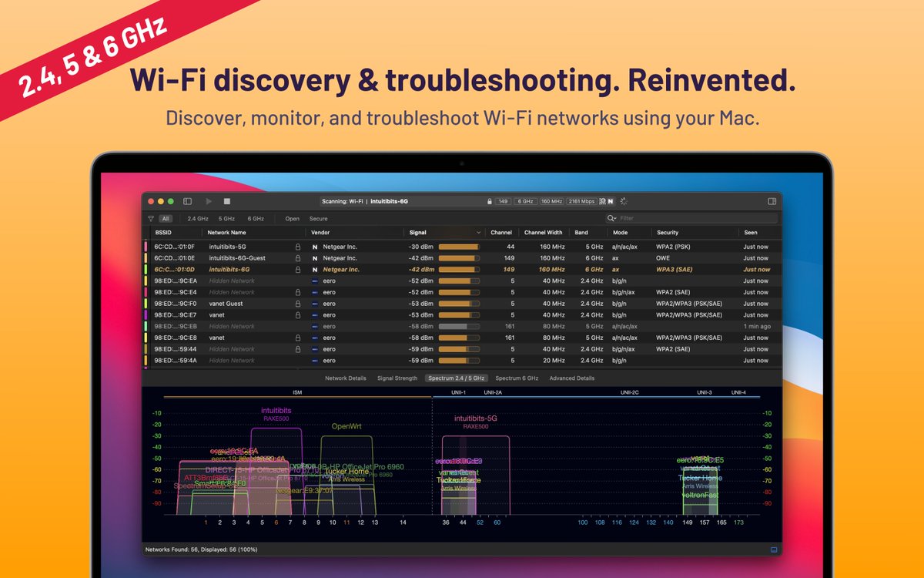
Task: Stop the current scan
Action: (226, 201)
